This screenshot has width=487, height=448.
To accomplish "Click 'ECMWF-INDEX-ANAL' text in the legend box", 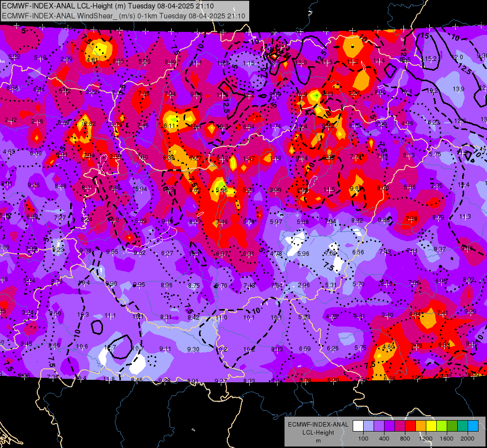I will tap(318, 425).
